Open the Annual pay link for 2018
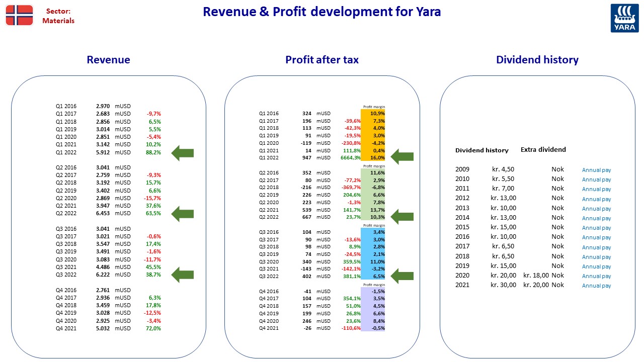The height and width of the screenshot is (362, 644). point(596,257)
